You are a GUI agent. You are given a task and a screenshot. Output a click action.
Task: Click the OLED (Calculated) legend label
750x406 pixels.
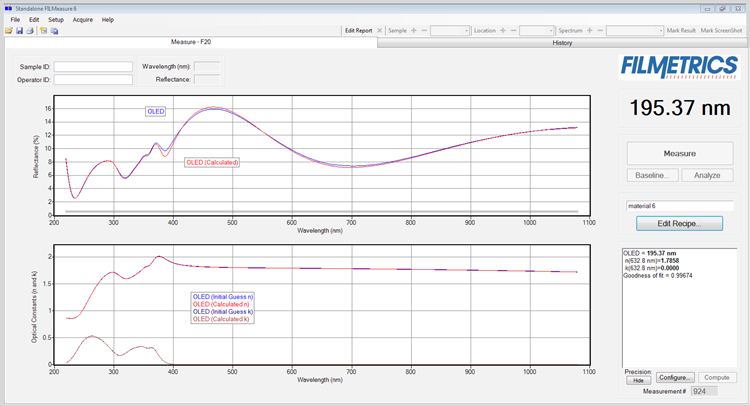212,163
